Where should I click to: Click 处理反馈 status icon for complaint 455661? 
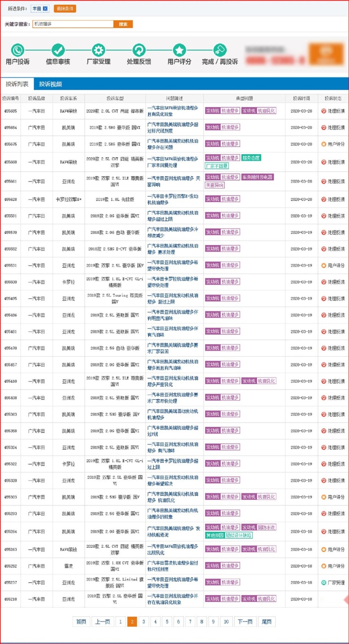tap(324, 181)
